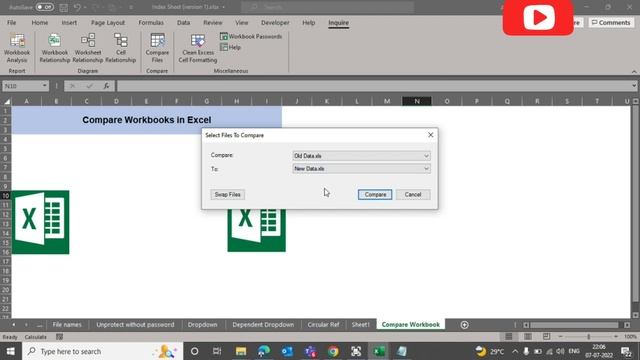Open the File tab
This screenshot has height=360, width=640.
12,23
